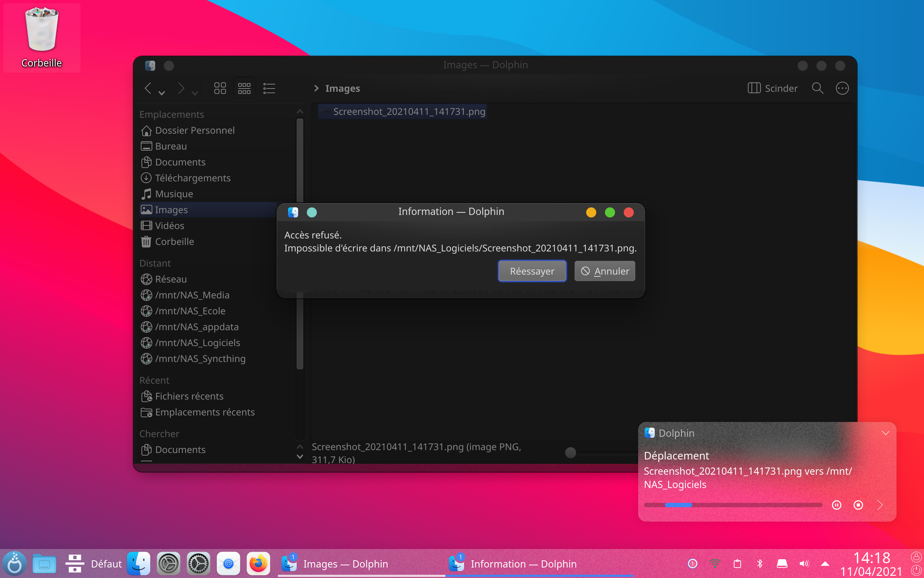Click the zoom slider in Dolphin status bar
The width and height of the screenshot is (924, 578).
(570, 453)
